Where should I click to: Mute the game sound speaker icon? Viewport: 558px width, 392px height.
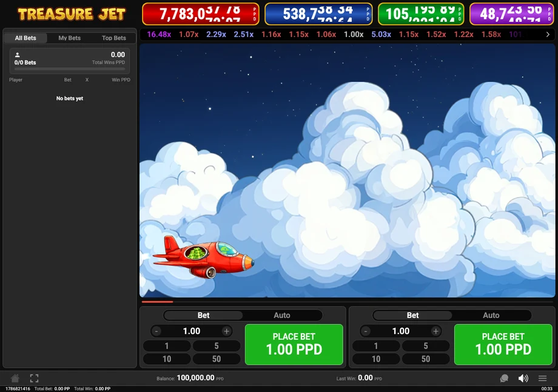click(x=523, y=379)
